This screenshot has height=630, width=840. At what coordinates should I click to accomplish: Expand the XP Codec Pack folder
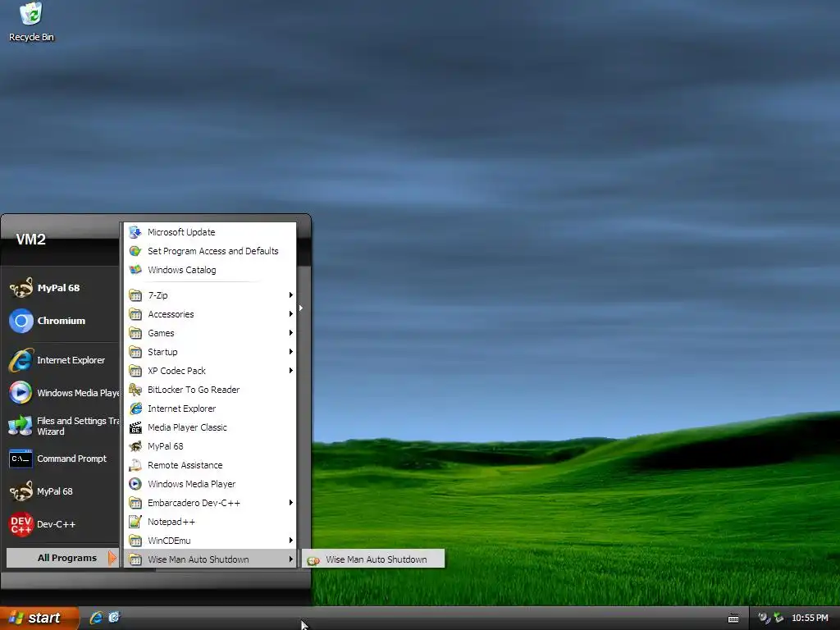(x=210, y=371)
